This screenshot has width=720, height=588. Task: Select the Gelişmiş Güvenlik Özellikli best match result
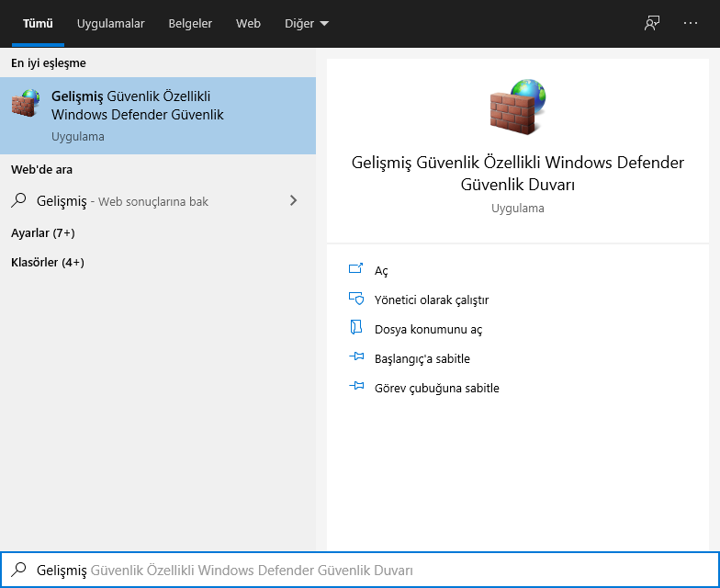point(158,116)
